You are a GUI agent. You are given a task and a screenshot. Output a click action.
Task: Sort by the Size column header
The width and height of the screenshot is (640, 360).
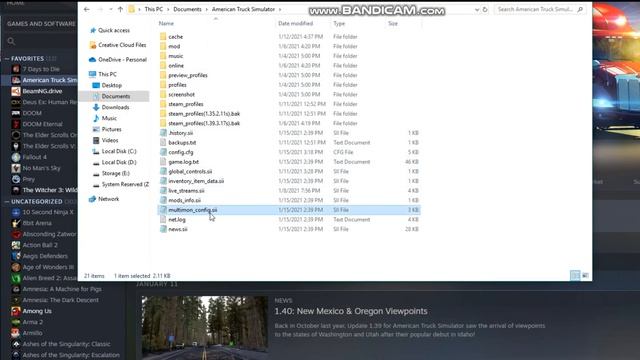pos(393,24)
